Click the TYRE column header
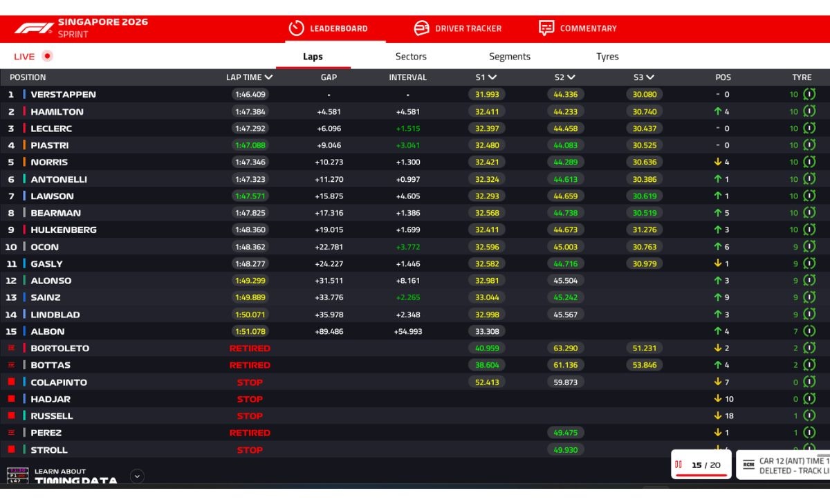 coord(802,77)
